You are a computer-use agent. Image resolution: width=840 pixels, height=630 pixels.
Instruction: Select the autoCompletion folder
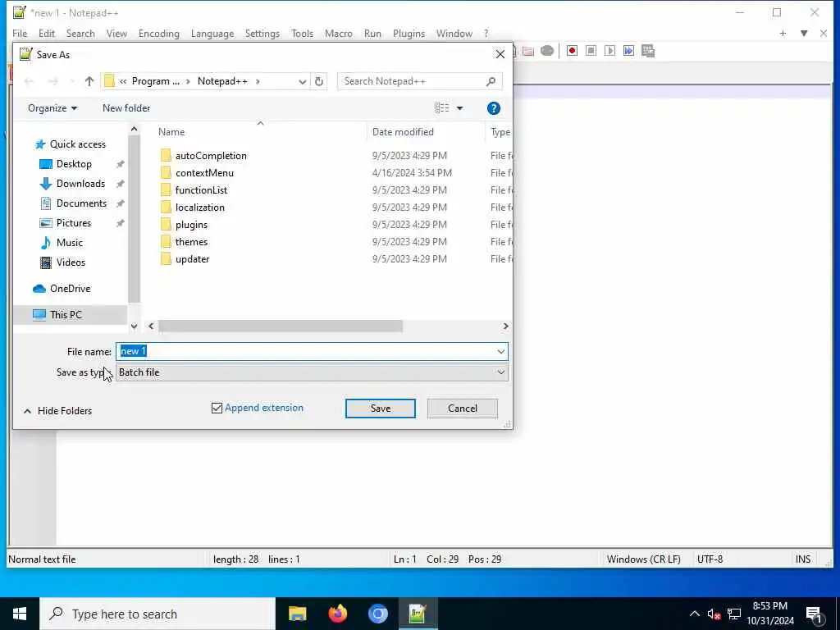coord(211,156)
